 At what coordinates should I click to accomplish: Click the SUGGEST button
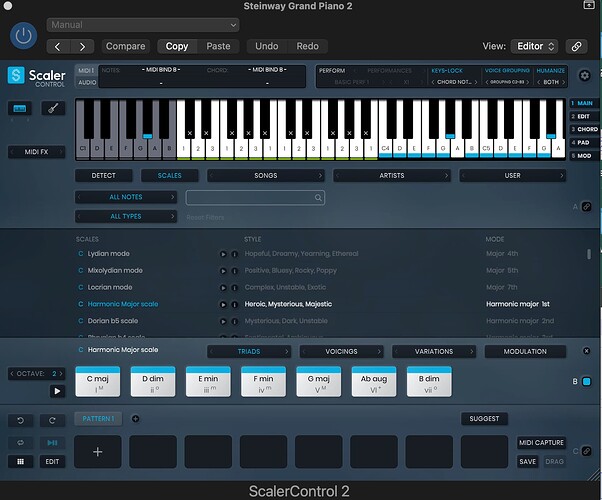coord(484,419)
